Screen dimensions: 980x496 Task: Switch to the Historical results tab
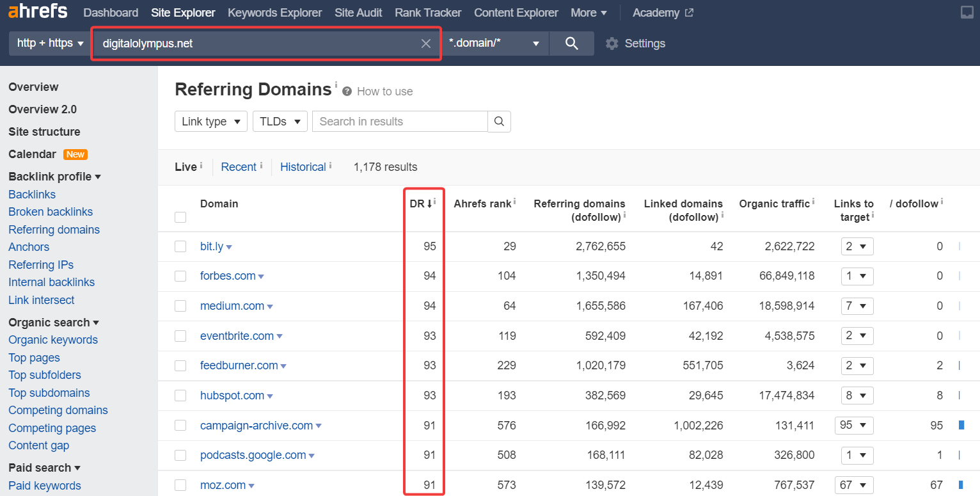[303, 167]
